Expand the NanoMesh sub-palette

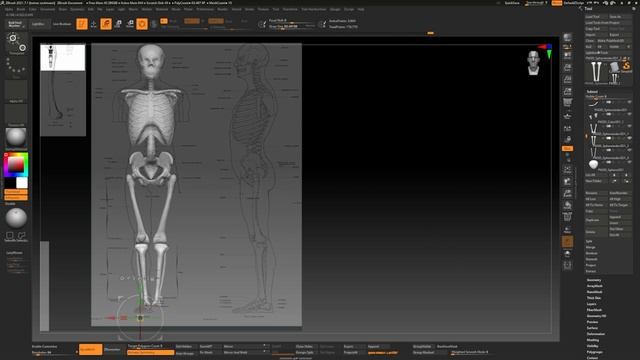point(595,292)
